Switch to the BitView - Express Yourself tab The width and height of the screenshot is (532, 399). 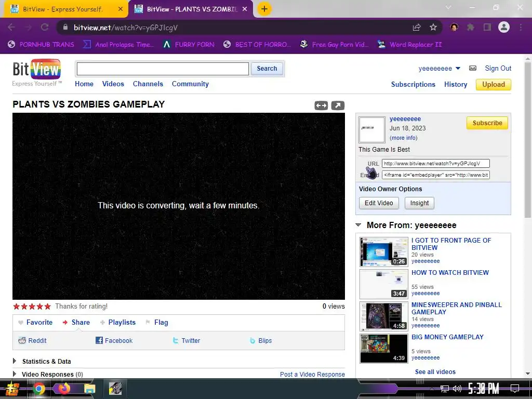coord(66,9)
